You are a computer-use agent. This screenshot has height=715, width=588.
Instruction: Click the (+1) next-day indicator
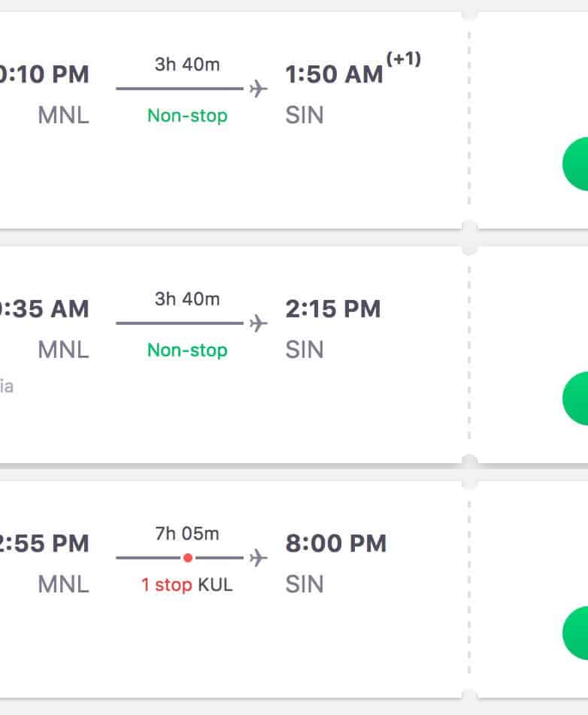click(x=404, y=59)
